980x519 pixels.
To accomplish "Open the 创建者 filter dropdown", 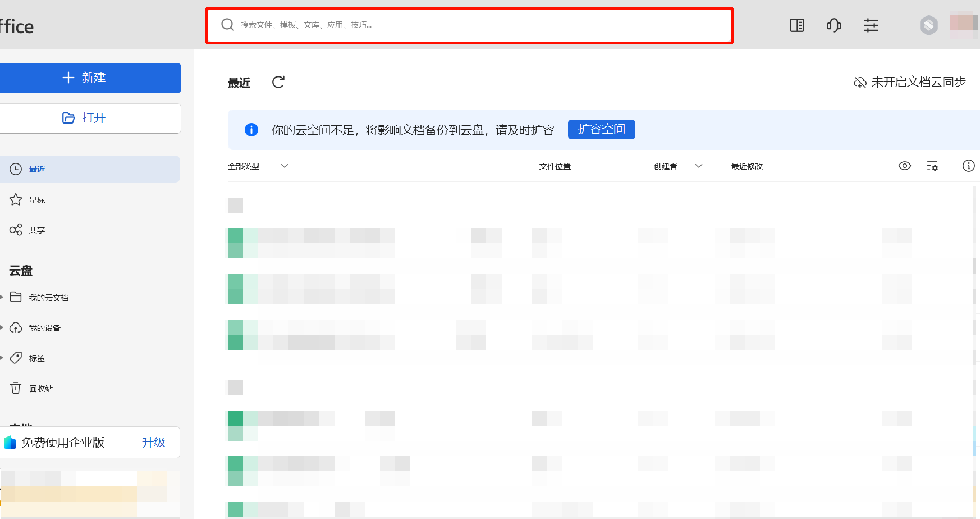I will tap(698, 166).
